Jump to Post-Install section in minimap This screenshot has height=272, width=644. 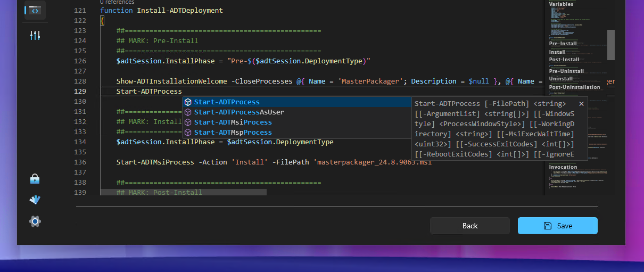coord(564,60)
